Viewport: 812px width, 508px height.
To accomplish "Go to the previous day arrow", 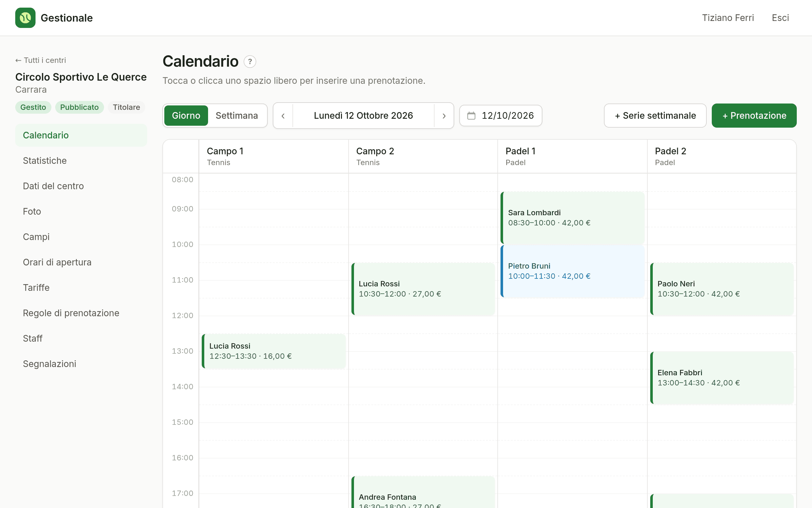I will coord(283,116).
